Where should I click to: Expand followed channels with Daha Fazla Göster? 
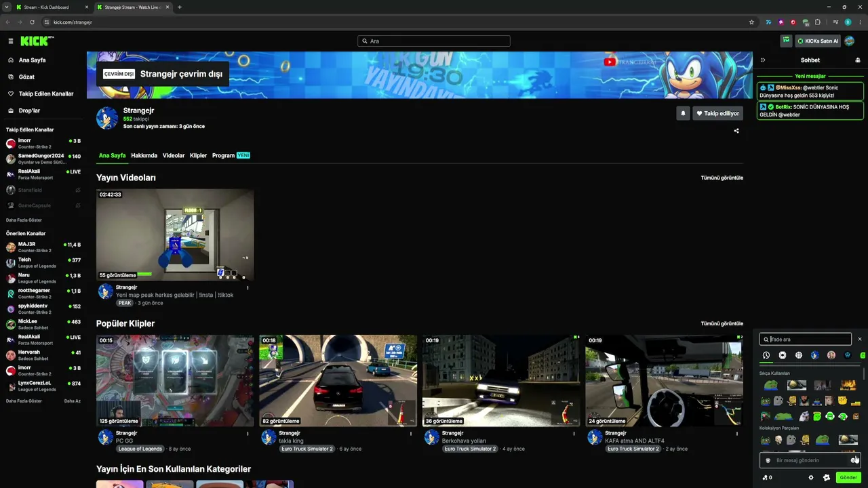click(24, 220)
